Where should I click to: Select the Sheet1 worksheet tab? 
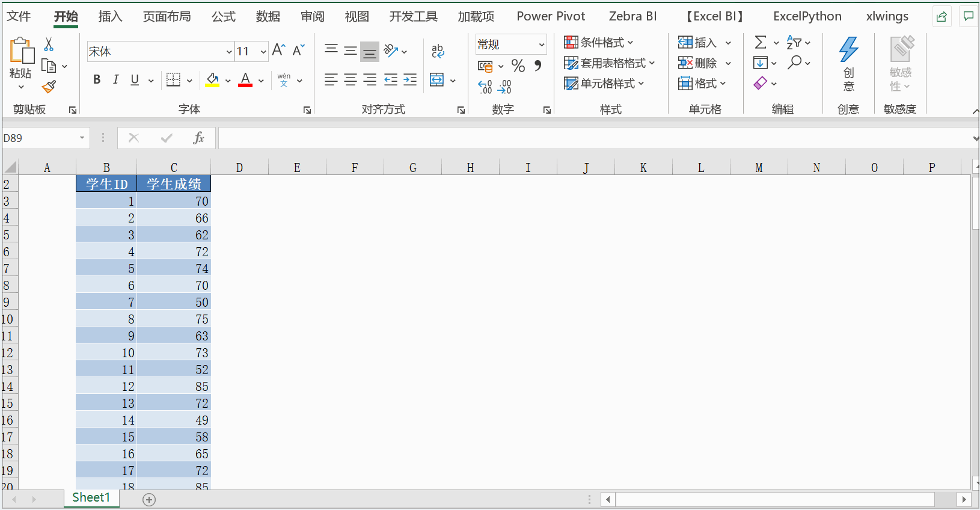[91, 498]
